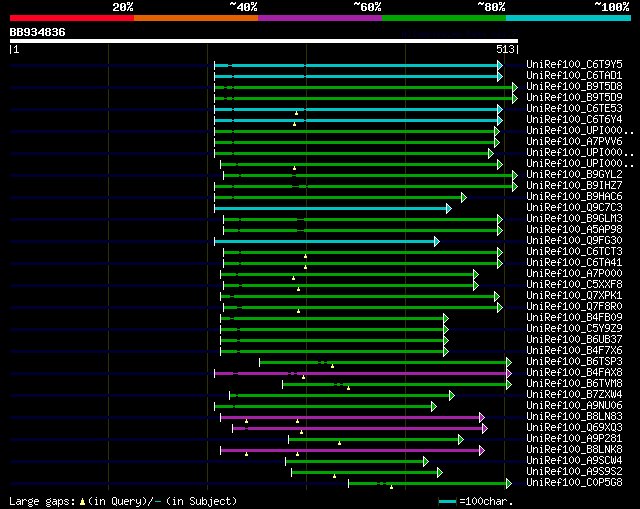The height and width of the screenshot is (509, 640).
Task: Select the UniRef100_B4F7X6 label
Action: click(x=574, y=351)
